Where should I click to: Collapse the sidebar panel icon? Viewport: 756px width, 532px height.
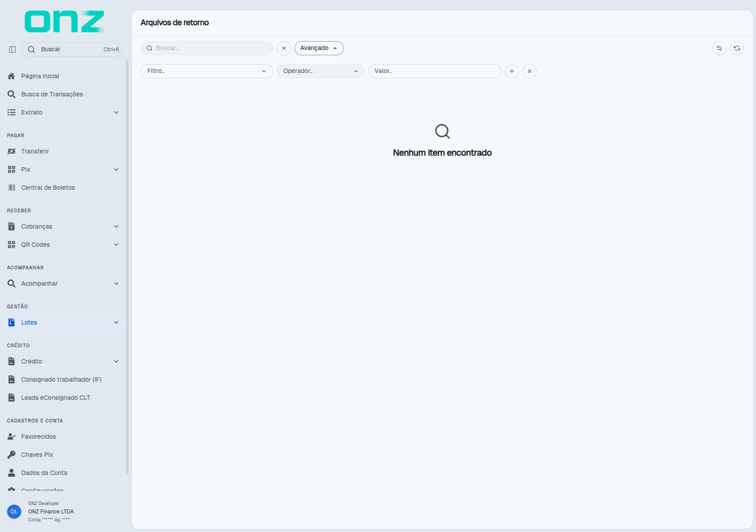point(12,50)
